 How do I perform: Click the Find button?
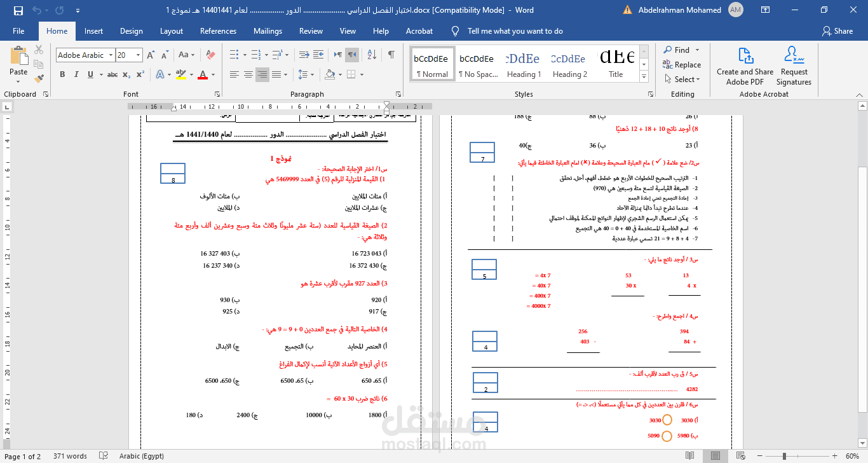point(676,50)
